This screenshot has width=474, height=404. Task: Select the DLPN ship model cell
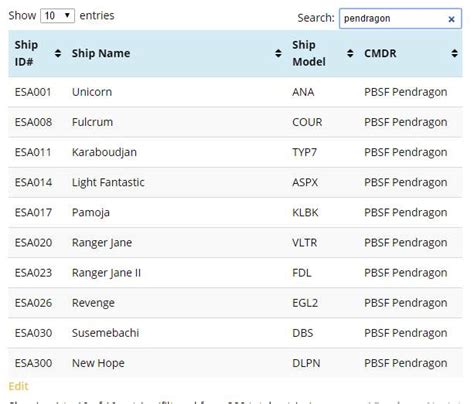tap(306, 363)
